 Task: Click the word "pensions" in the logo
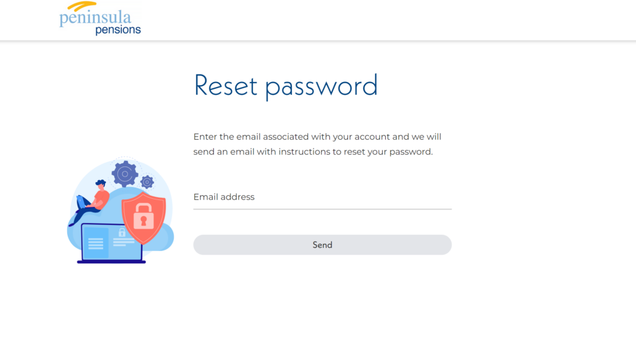click(118, 29)
